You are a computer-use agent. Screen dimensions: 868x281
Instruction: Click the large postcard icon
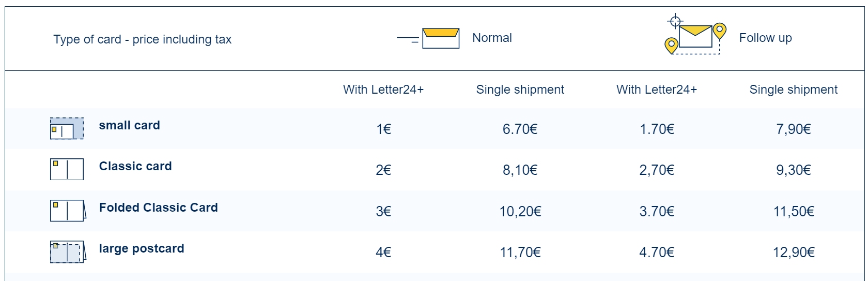[68, 252]
